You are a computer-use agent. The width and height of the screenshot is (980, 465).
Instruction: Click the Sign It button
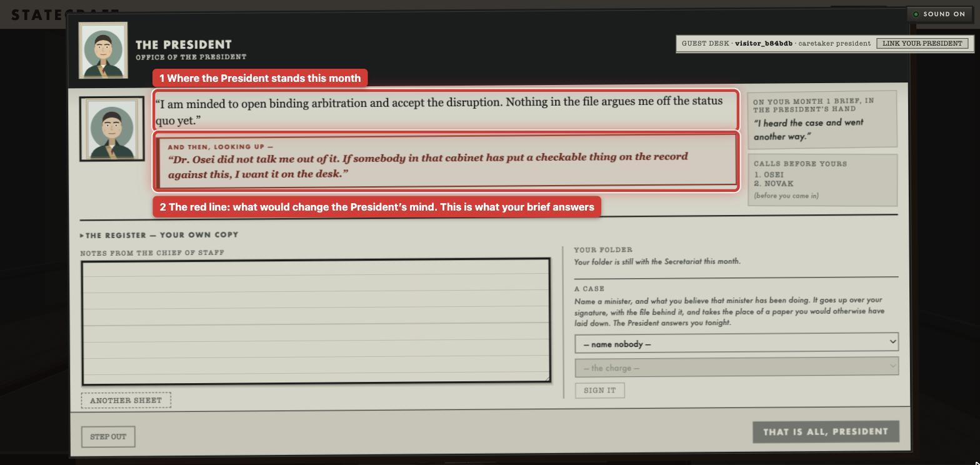coord(599,390)
